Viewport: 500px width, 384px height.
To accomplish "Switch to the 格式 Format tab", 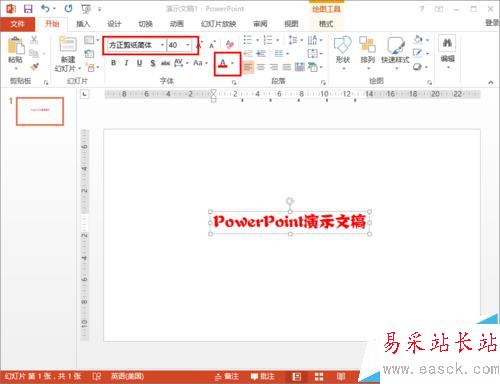I will click(x=326, y=24).
